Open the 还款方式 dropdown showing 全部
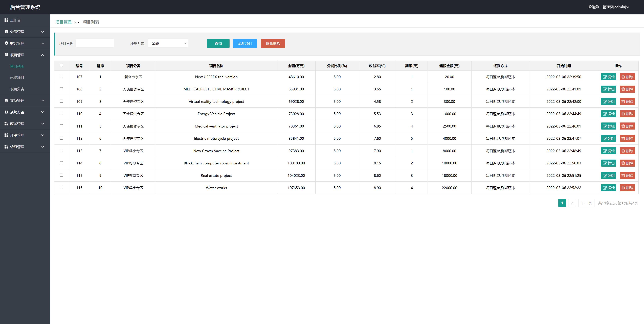This screenshot has width=644, height=324. (x=168, y=43)
